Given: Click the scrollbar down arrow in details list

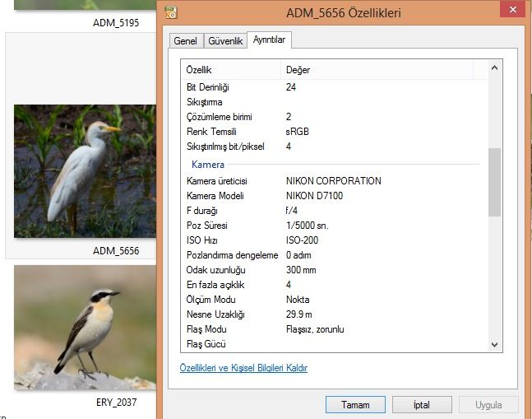Looking at the screenshot, I should (494, 344).
